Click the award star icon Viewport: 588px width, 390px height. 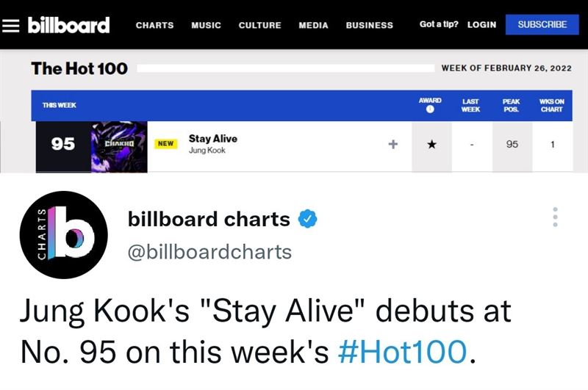click(430, 145)
